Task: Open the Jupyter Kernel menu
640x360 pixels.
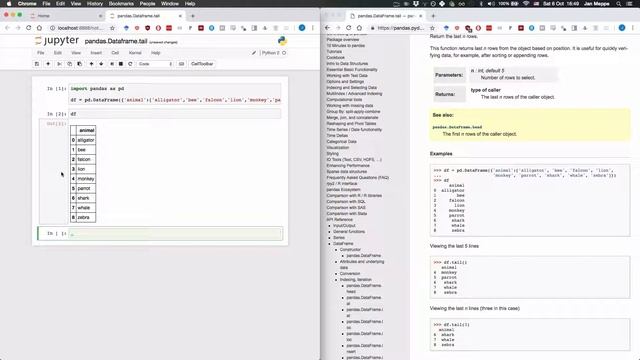Action: tap(135, 53)
